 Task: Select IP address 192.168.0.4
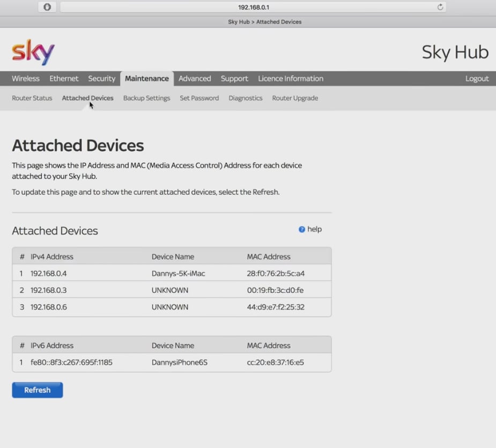coord(49,274)
